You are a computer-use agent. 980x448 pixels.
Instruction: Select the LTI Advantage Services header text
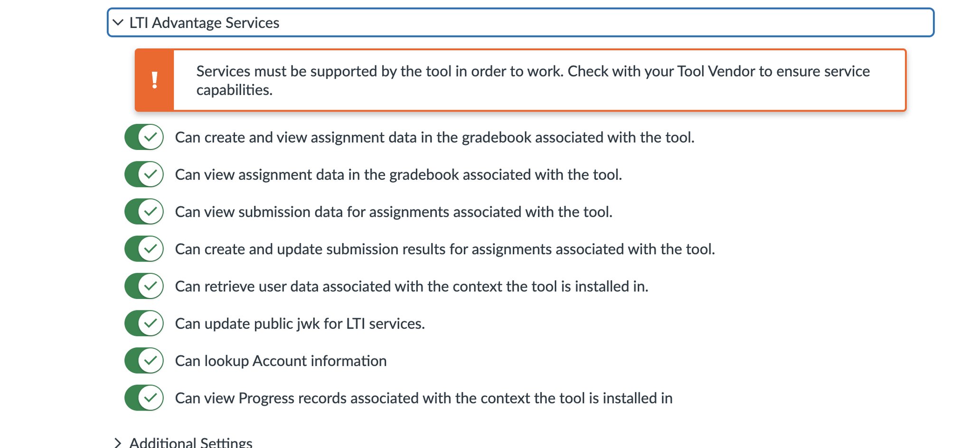tap(203, 22)
